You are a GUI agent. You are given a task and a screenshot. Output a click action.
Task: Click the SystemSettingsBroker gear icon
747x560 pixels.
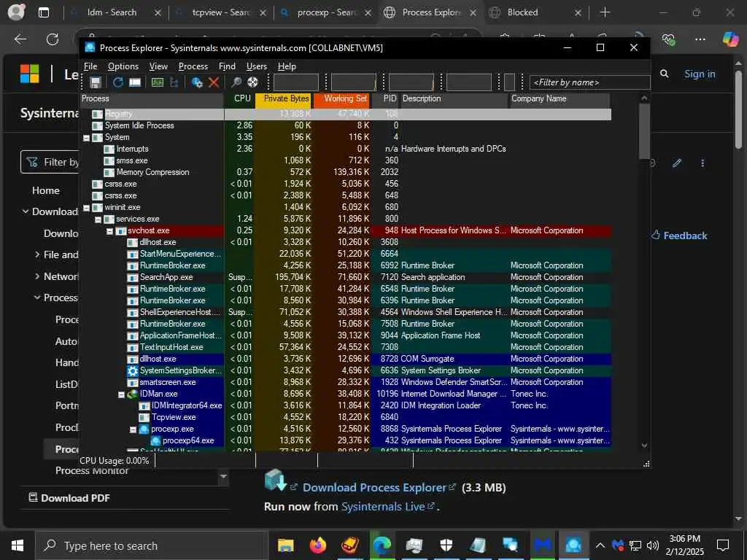[133, 370]
